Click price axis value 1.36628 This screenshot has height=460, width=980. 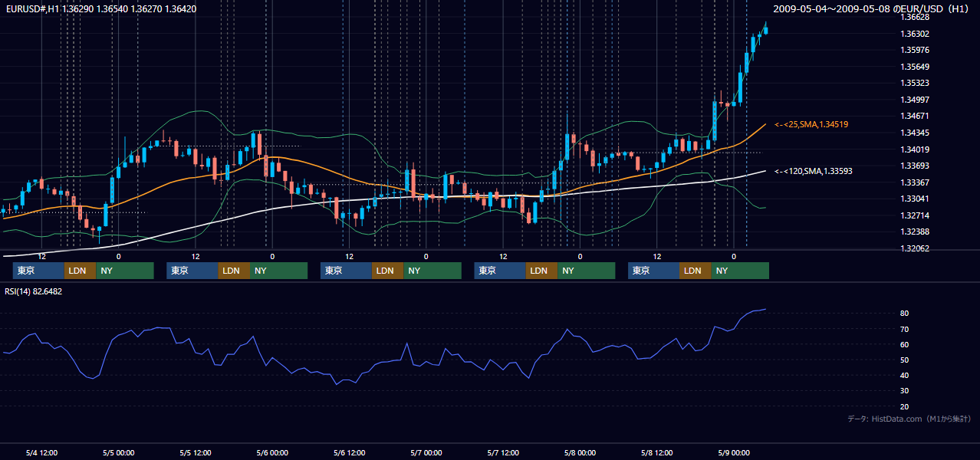(915, 17)
